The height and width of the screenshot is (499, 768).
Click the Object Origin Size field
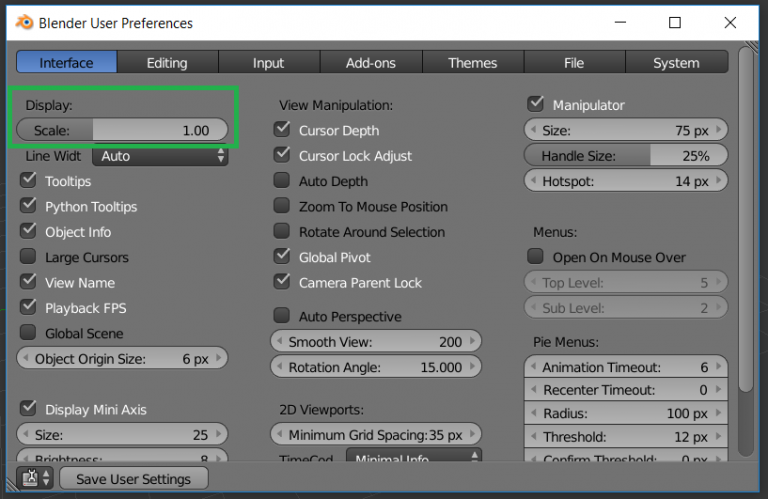pyautogui.click(x=122, y=358)
